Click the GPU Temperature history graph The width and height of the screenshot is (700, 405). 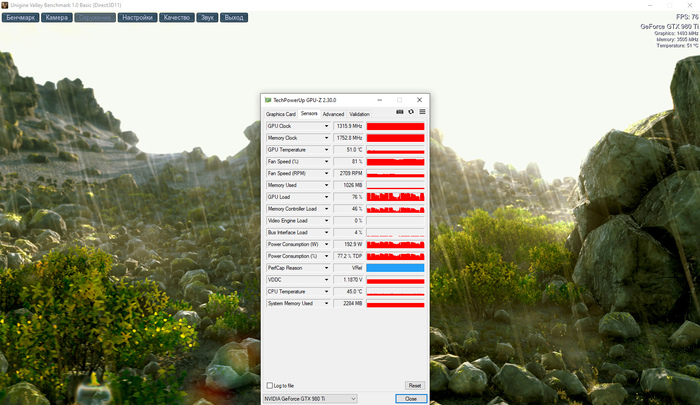coord(395,150)
